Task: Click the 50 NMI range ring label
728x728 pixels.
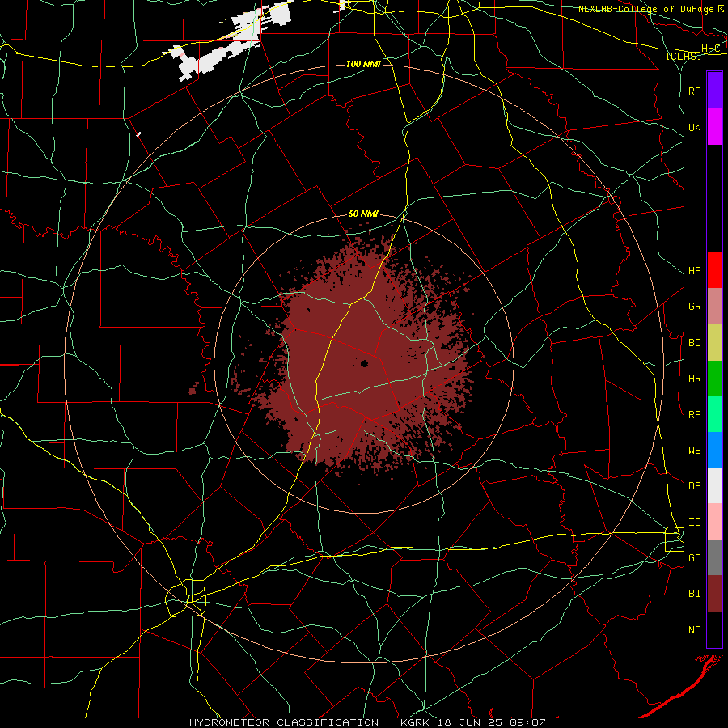Action: coord(363,214)
